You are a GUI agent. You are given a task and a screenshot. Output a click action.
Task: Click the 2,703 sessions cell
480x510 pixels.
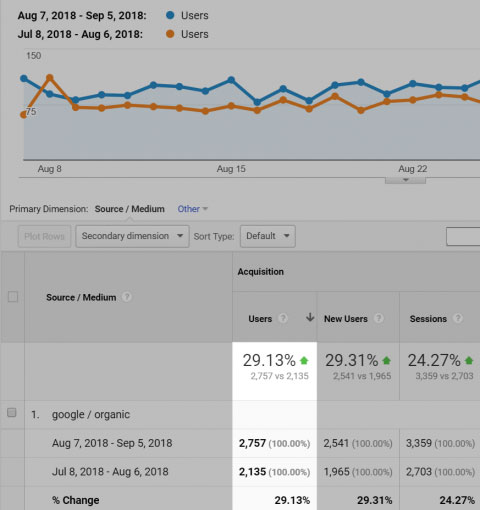pyautogui.click(x=440, y=472)
